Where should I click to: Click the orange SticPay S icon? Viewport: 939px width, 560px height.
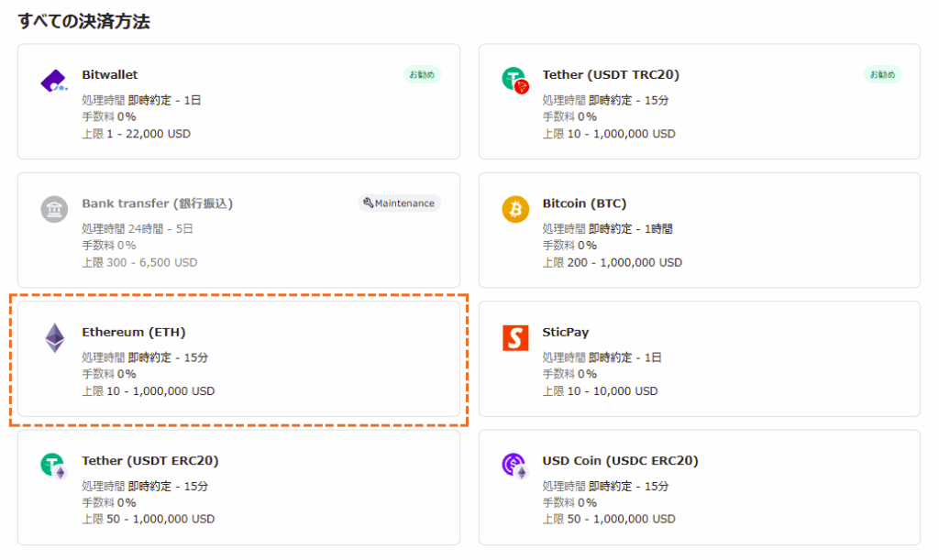tap(515, 338)
